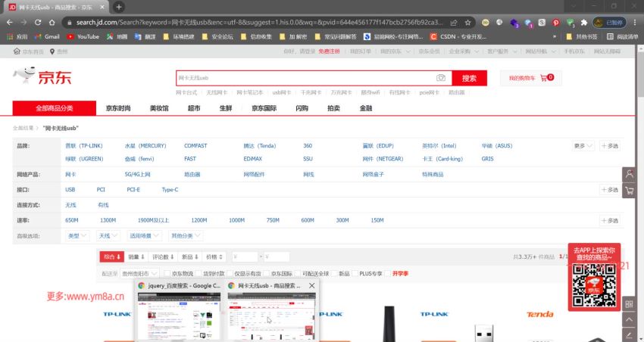
Task: Open the shopping cart icon beside 我的购物车
Action: (x=545, y=78)
